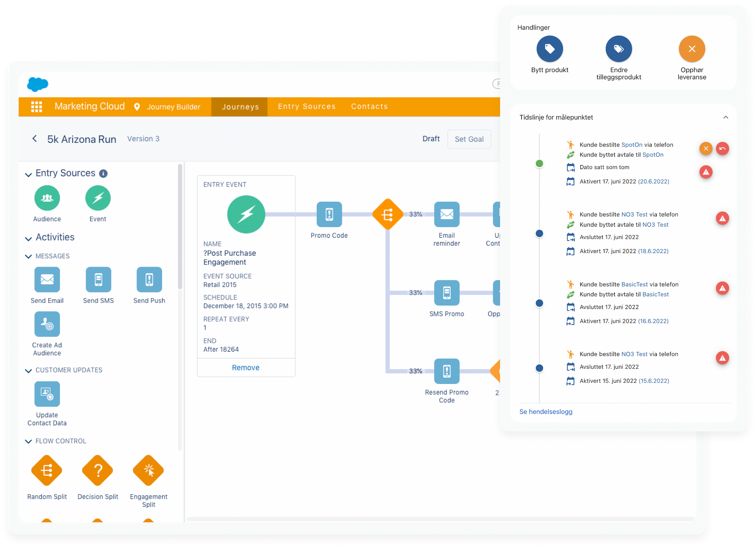
Task: Click the Opphør leveranse action icon
Action: coord(692,49)
